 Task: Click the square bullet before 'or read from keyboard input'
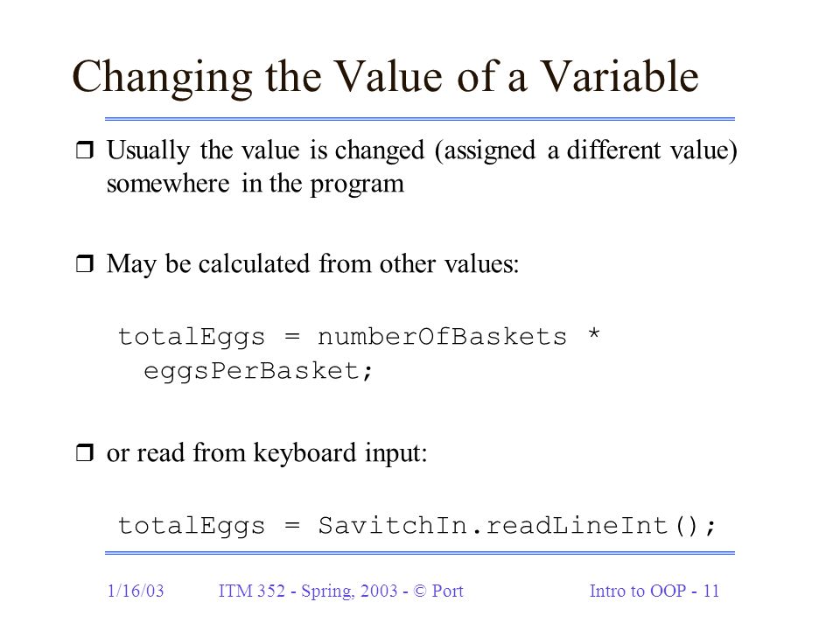tap(85, 452)
